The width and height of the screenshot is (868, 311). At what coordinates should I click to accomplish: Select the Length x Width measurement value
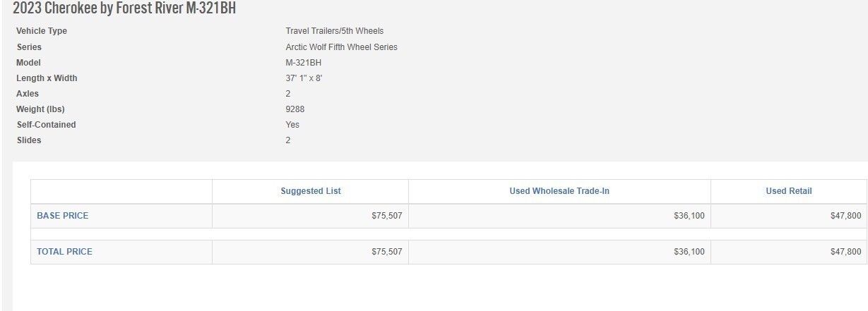(x=304, y=78)
